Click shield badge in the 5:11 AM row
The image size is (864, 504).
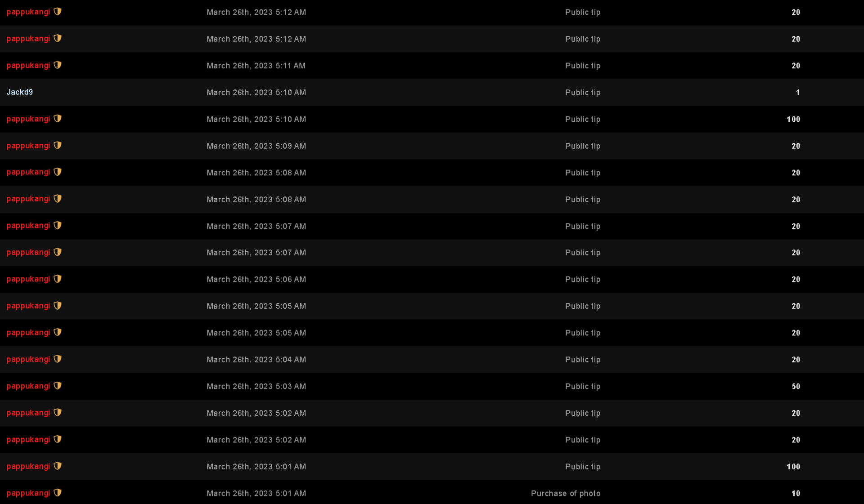point(58,65)
